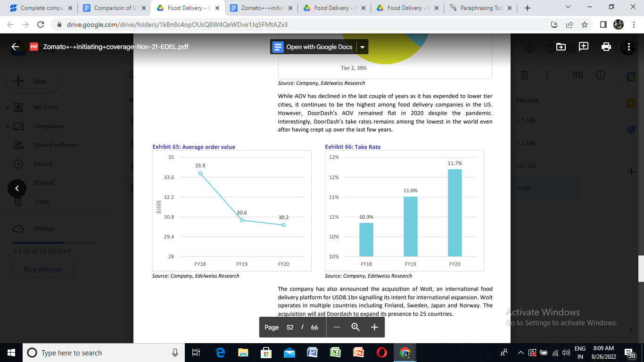
Task: Click the taskbar microphone icon
Action: coord(175,353)
